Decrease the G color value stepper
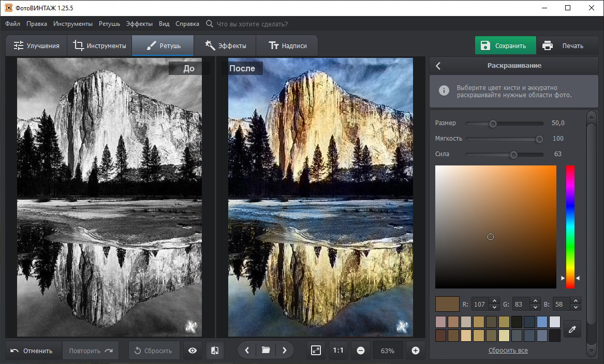 (536, 307)
